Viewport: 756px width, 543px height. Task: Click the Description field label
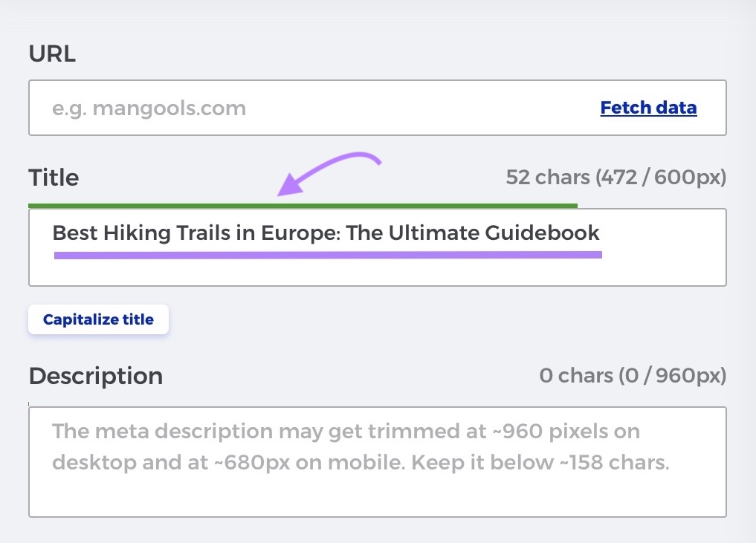tap(95, 376)
